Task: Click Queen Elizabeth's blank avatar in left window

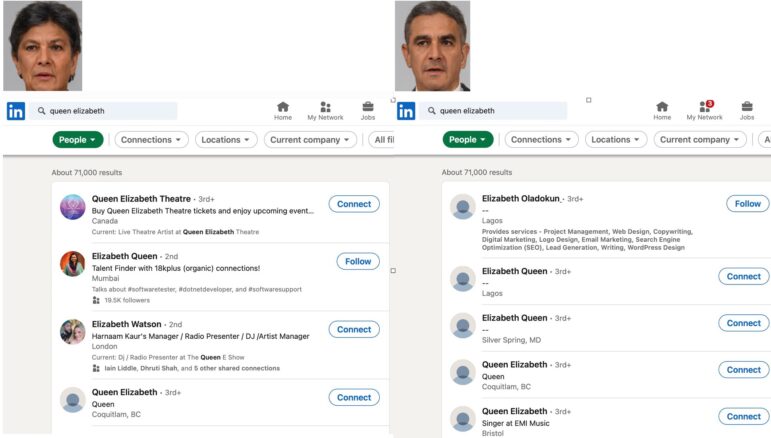Action: point(73,400)
